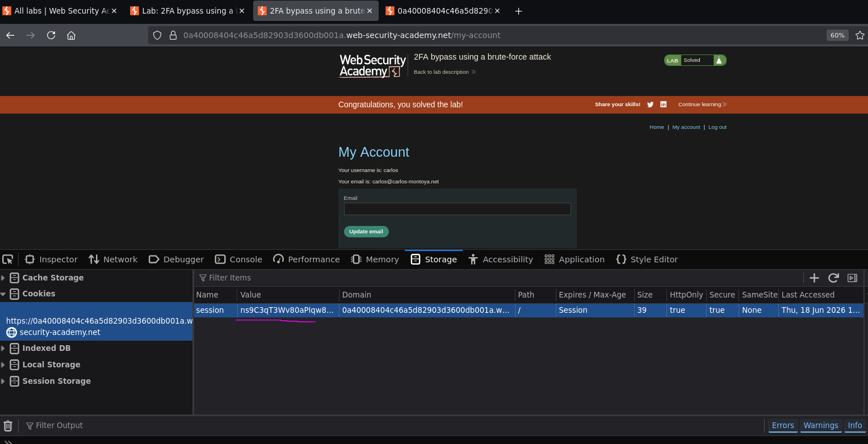Click the address bar URL
This screenshot has width=868, height=444.
pyautogui.click(x=342, y=35)
